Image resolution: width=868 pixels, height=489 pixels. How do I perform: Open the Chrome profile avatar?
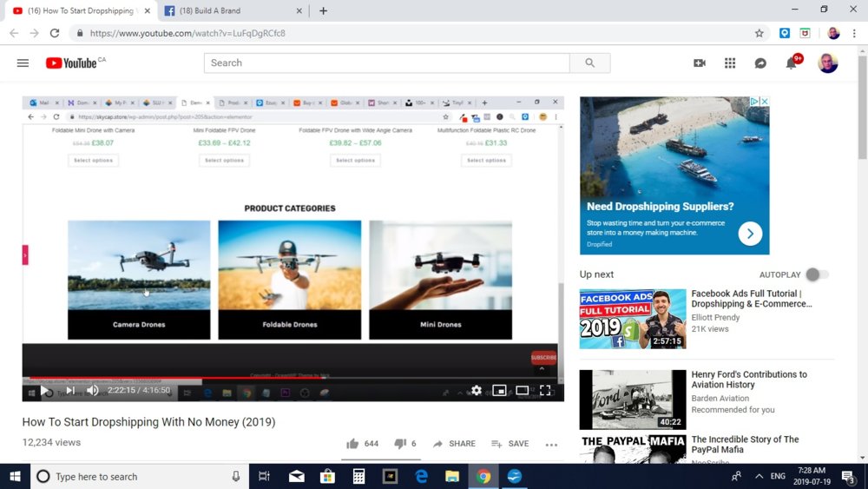click(833, 33)
